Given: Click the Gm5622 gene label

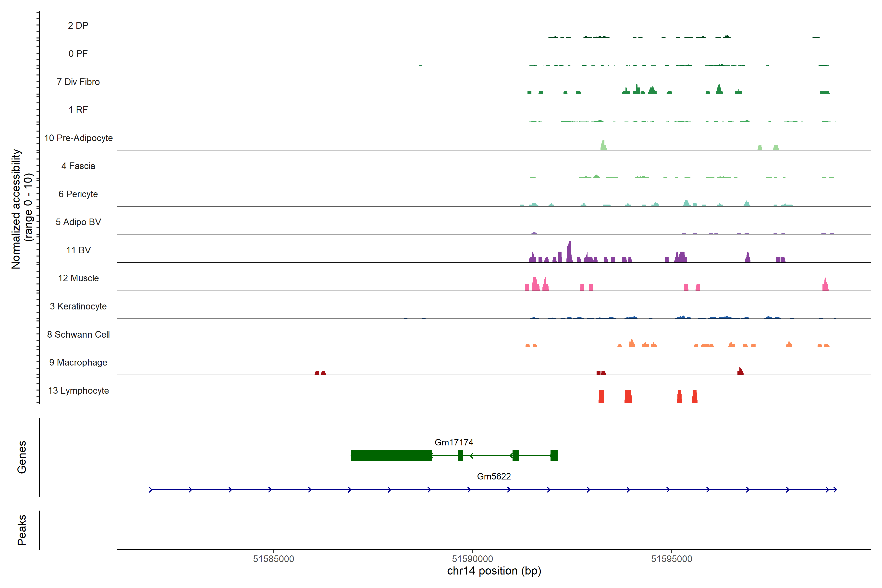Looking at the screenshot, I should coord(494,476).
